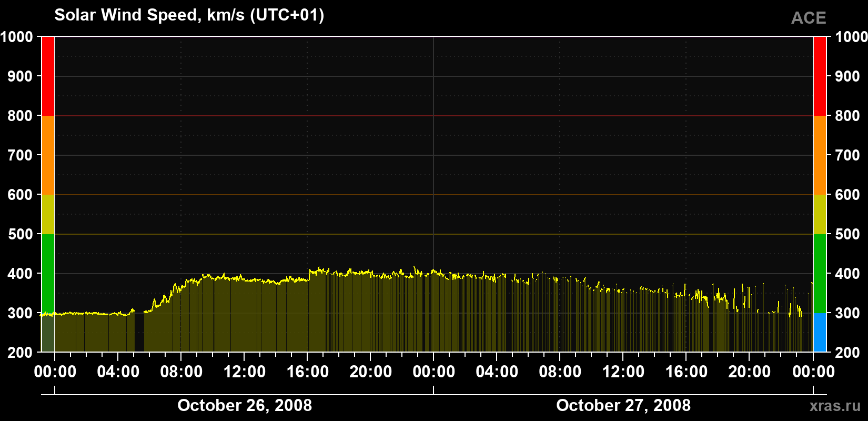Select the October 26, 2008 date label
This screenshot has height=421, width=868.
coord(245,405)
